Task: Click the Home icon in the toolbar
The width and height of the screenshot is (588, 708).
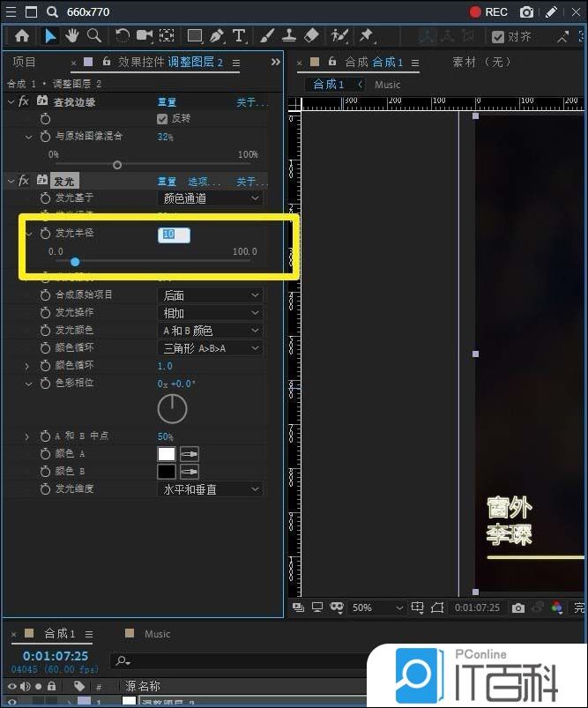Action: (22, 35)
